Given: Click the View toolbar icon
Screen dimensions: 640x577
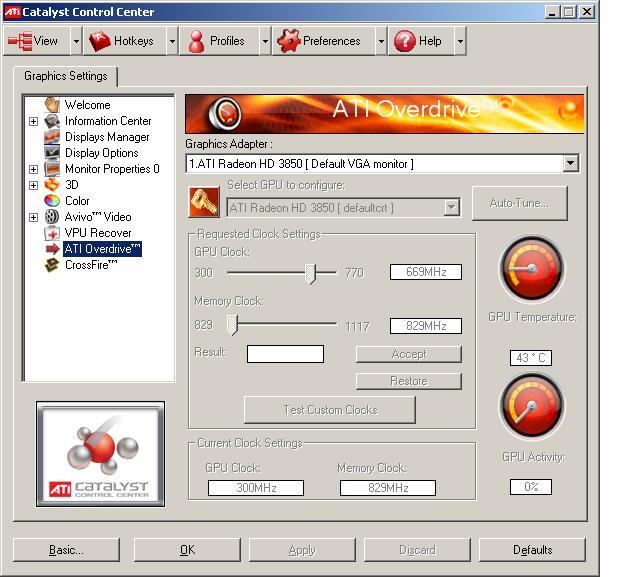Looking at the screenshot, I should click(20, 41).
